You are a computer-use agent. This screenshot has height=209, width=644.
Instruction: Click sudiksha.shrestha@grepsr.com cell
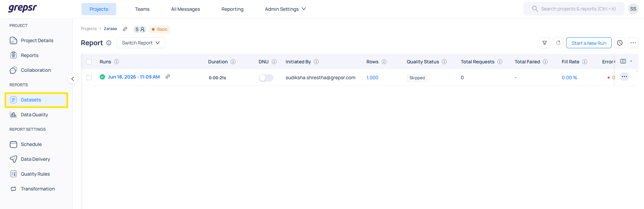click(320, 78)
